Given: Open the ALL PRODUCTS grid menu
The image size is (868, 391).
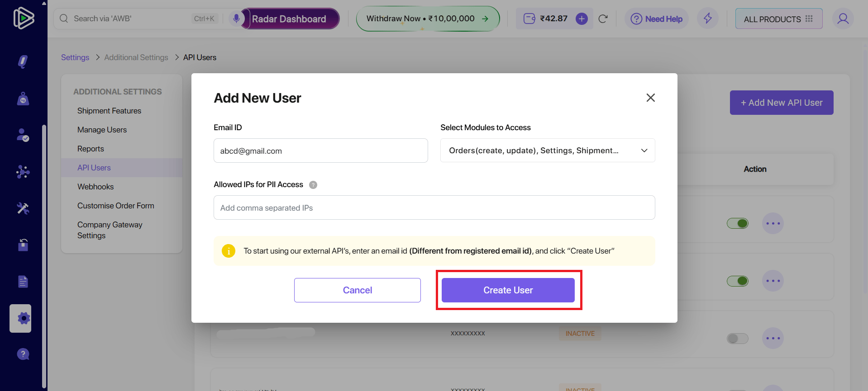Looking at the screenshot, I should click(779, 19).
